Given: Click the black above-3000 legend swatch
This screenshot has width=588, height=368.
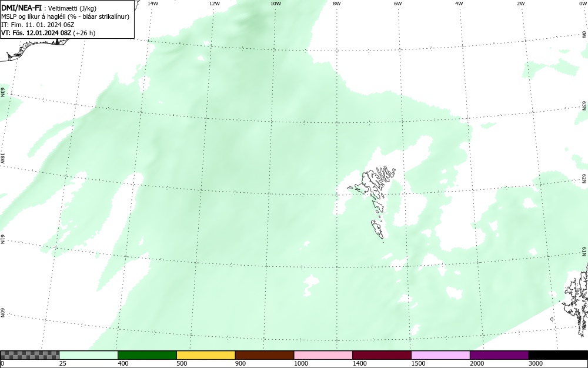Looking at the screenshot, I should click(x=558, y=355).
